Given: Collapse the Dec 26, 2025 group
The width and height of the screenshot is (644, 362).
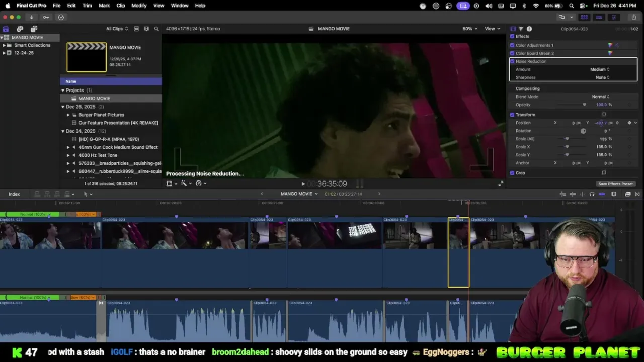Looking at the screenshot, I should [63, 107].
